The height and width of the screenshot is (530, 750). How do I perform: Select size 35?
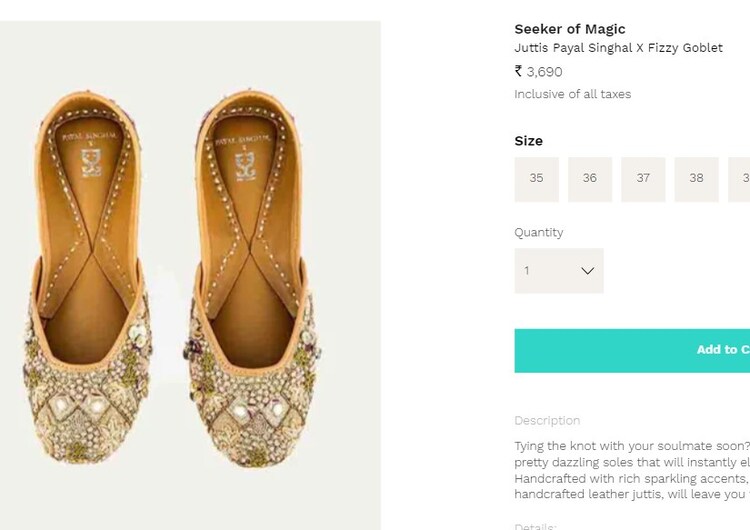point(537,179)
